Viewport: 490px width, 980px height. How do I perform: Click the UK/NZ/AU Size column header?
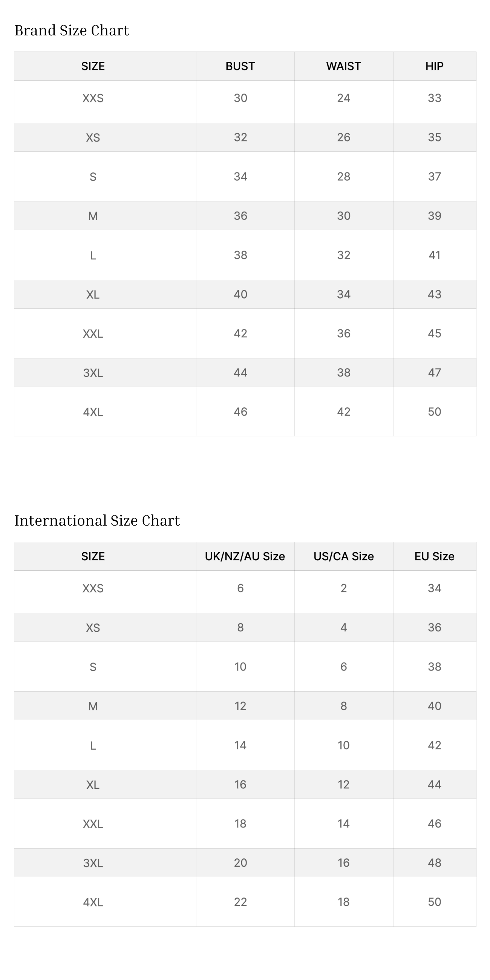coord(245,556)
